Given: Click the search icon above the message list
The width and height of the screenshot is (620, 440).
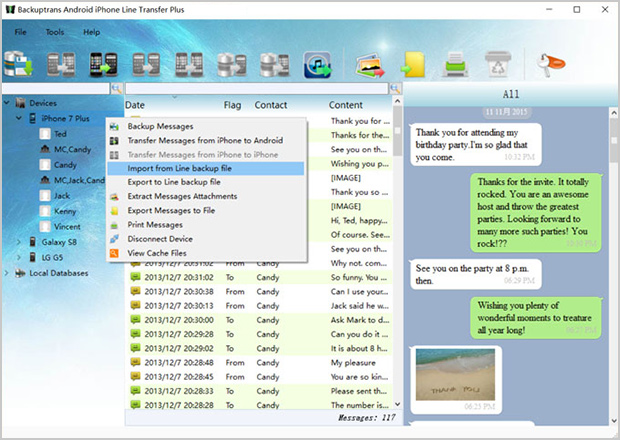Looking at the screenshot, I should (397, 89).
